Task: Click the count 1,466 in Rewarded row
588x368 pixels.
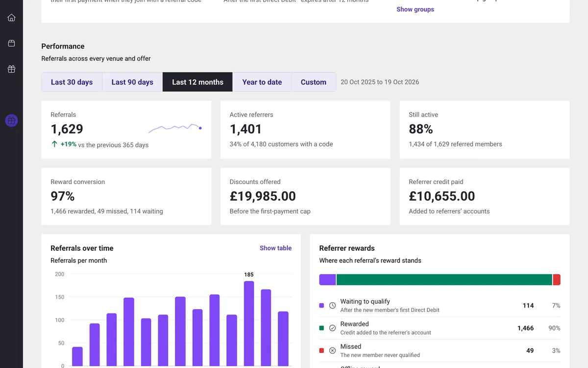Action: (x=526, y=328)
